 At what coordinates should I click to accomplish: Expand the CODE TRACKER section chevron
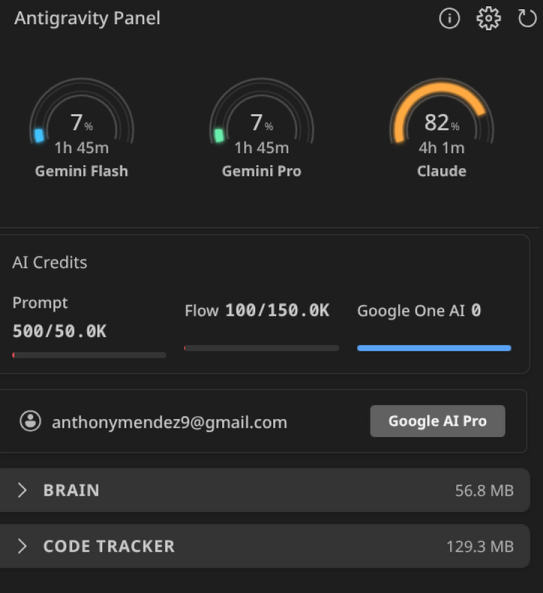[x=22, y=546]
